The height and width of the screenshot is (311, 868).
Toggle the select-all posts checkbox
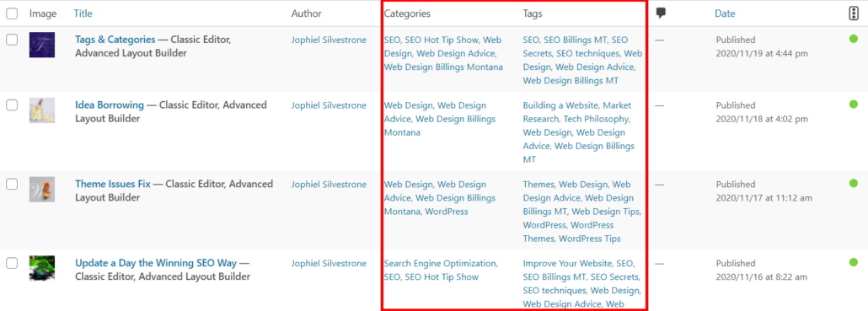click(x=12, y=13)
